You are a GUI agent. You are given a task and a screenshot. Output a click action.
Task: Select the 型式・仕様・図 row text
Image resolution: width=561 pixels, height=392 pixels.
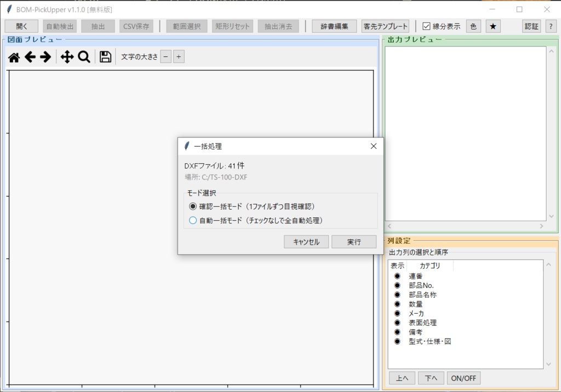pyautogui.click(x=430, y=341)
